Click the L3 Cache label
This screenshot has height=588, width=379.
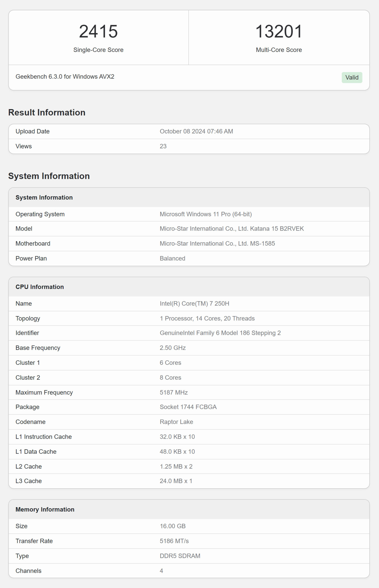pos(28,481)
